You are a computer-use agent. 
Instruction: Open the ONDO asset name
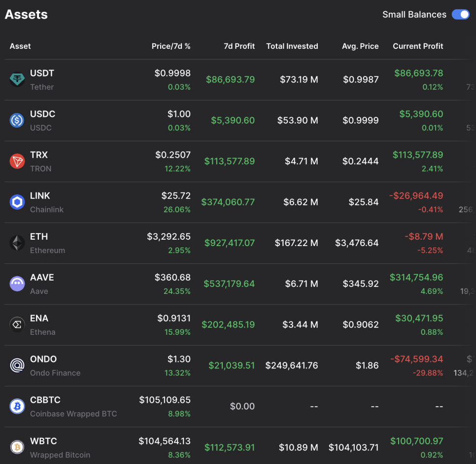43,359
